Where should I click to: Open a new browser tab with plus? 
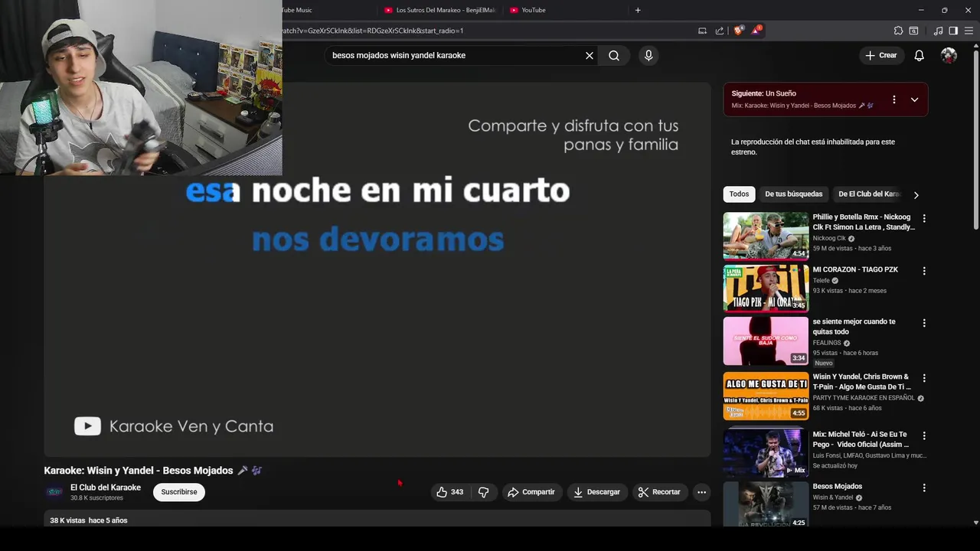point(638,10)
